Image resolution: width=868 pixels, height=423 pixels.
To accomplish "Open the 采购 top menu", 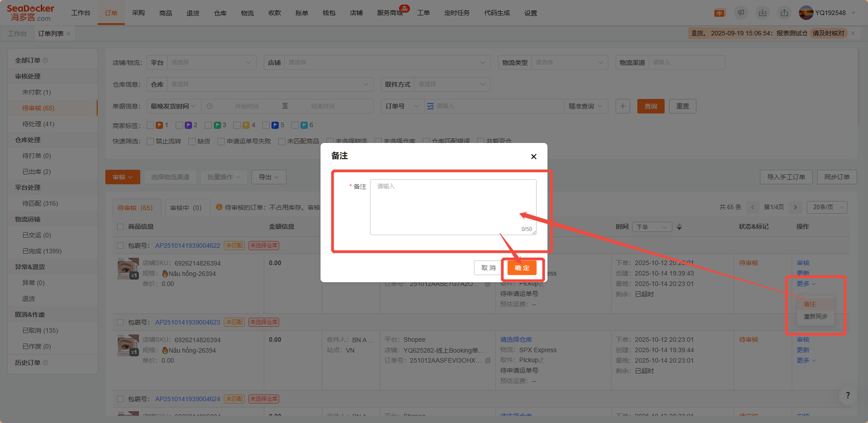I will (138, 13).
